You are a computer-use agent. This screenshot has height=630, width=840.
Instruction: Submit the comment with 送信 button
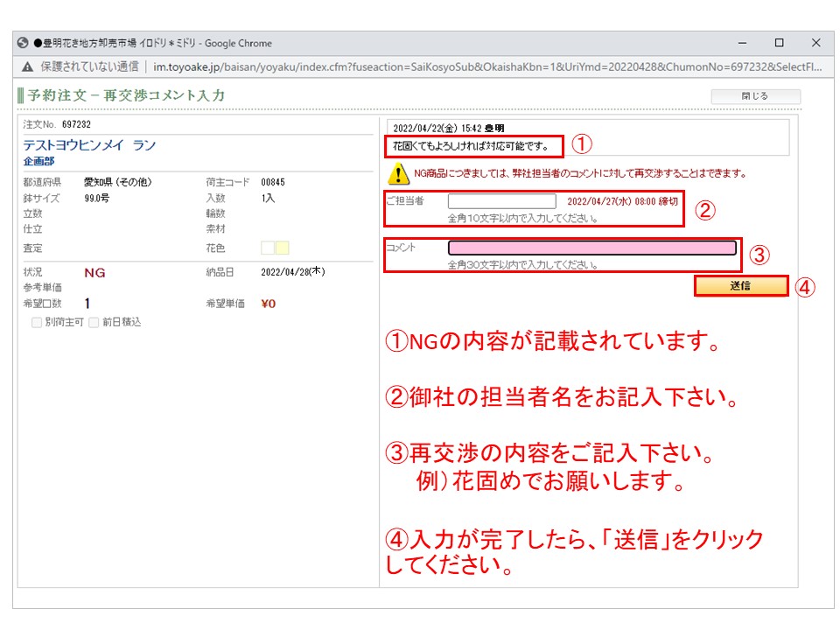(740, 286)
